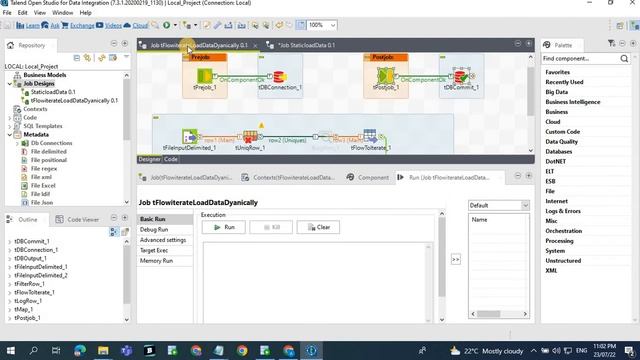Close the tFlowiterateLoadDataDyanically 0.1 editor tab
This screenshot has height=360, width=640.
pos(256,46)
